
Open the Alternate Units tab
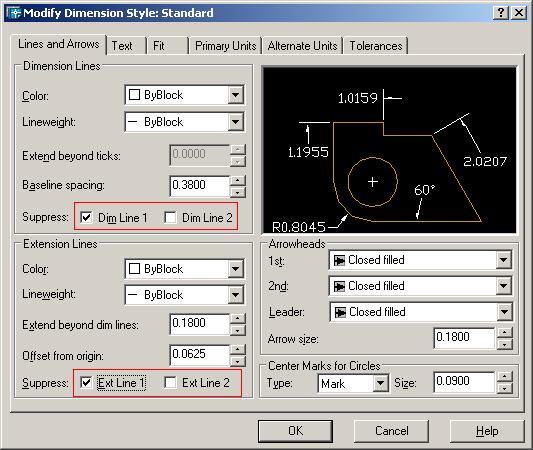(x=303, y=46)
